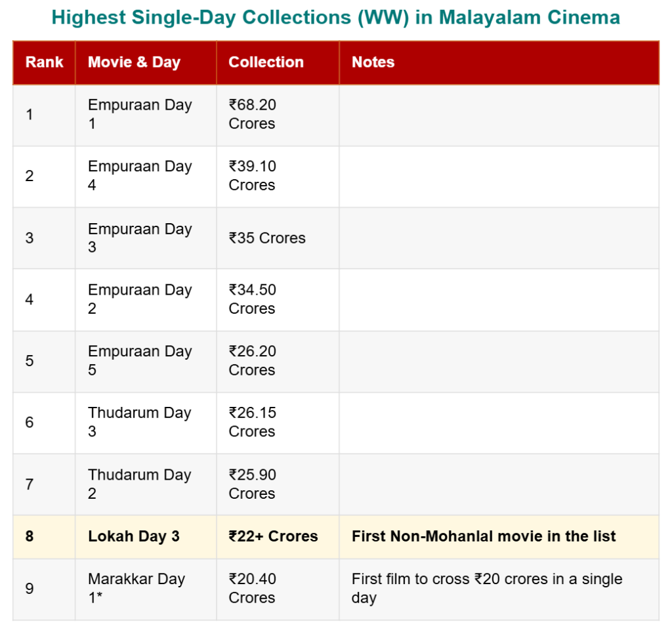
Task: Click the Notes column header
Action: pos(373,62)
